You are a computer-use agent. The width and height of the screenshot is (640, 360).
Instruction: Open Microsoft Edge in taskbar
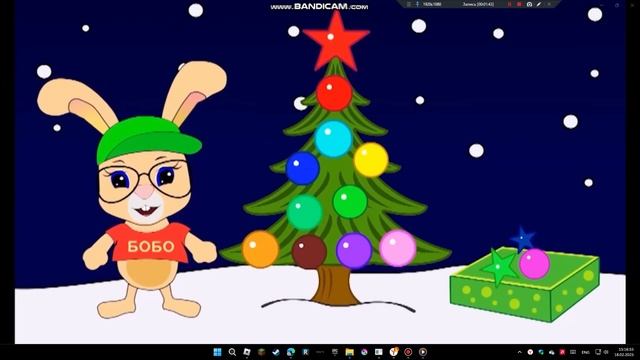tap(291, 352)
